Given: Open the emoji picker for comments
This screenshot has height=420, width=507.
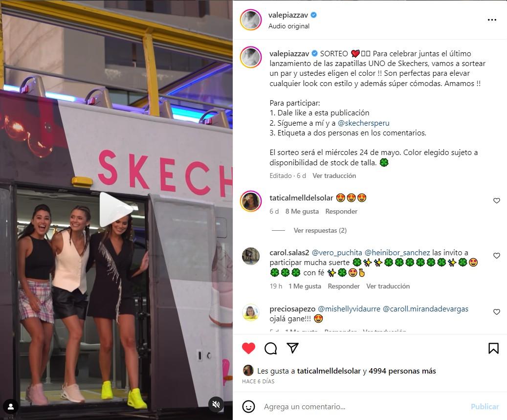Looking at the screenshot, I should pyautogui.click(x=248, y=406).
